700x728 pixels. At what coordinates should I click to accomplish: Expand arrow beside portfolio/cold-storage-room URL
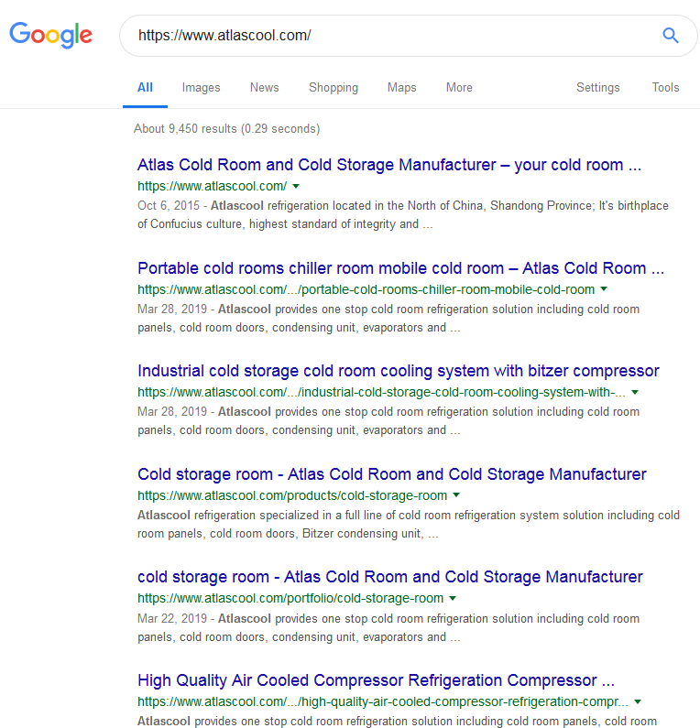coord(453,599)
